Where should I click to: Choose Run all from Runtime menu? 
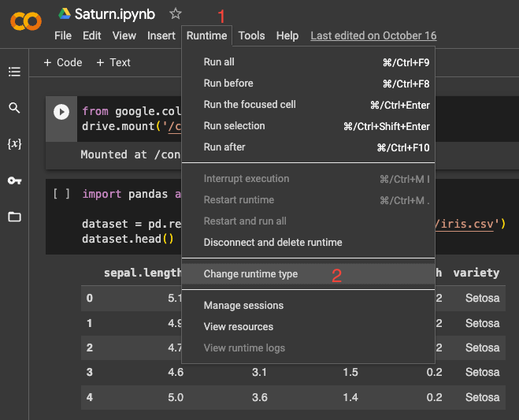[219, 62]
